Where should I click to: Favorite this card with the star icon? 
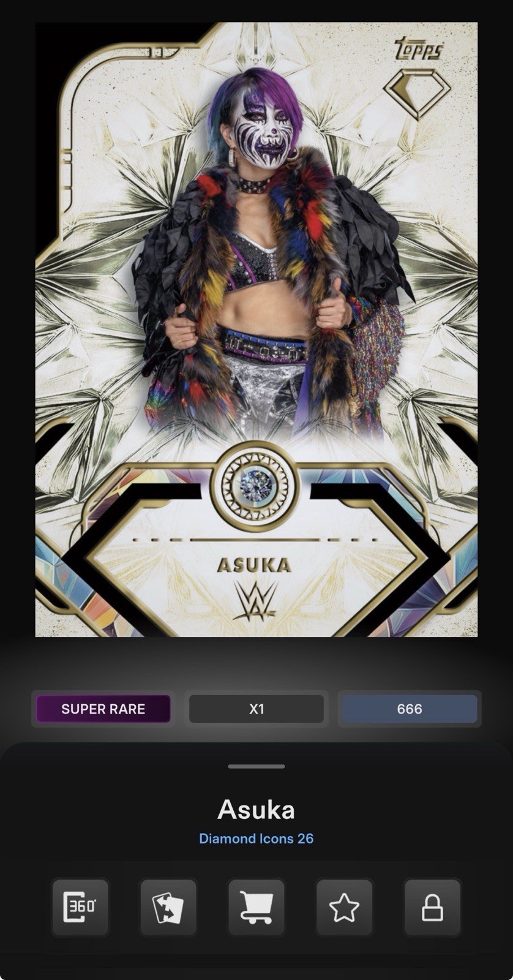345,907
